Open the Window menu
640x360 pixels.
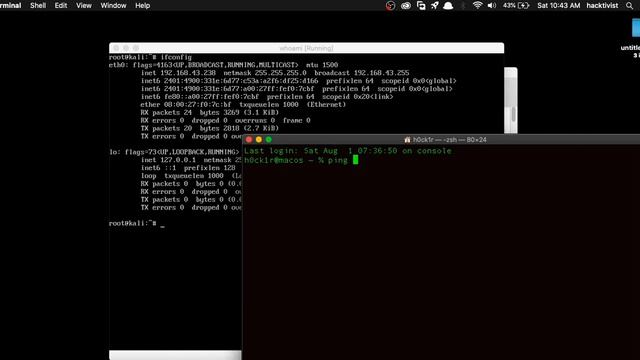point(113,6)
